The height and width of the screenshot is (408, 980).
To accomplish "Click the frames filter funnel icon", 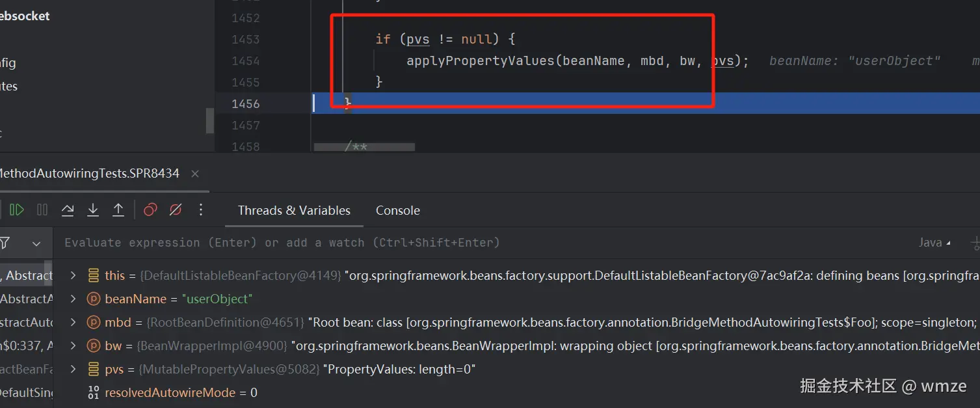I will [5, 243].
